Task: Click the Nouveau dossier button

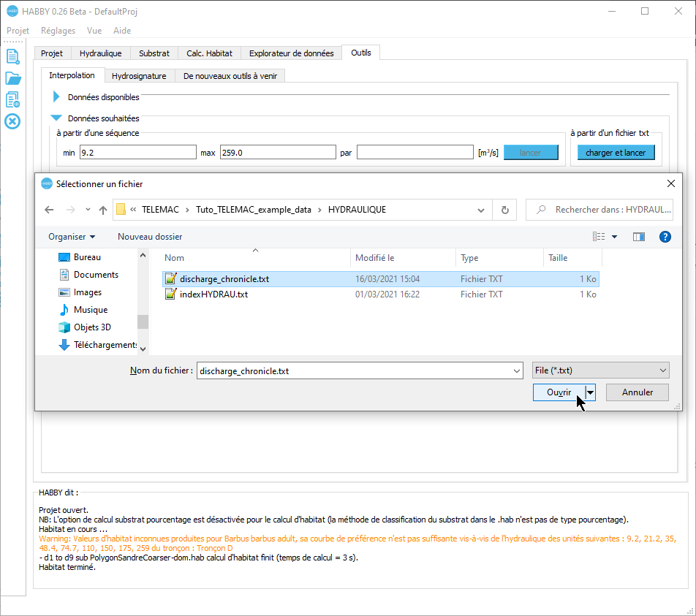Action: pyautogui.click(x=150, y=237)
